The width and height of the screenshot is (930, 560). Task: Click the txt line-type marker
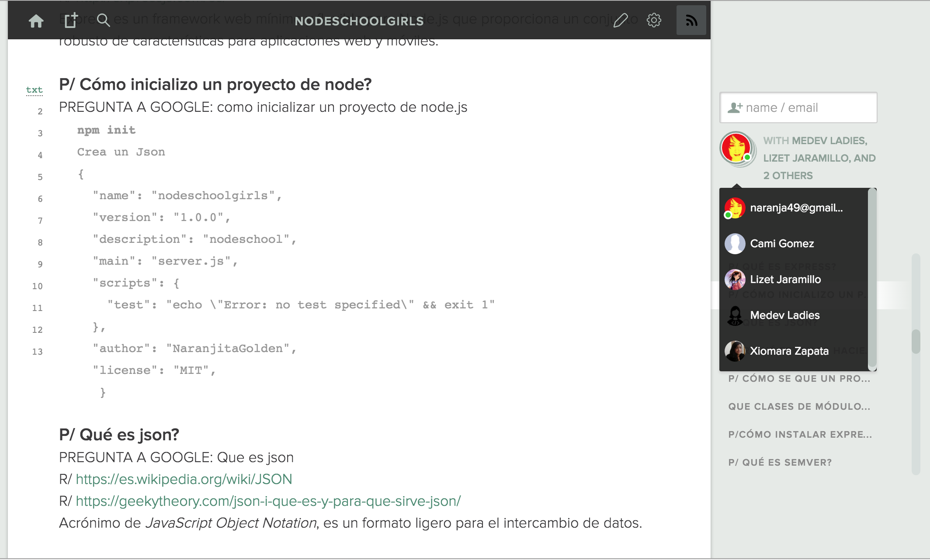(34, 90)
